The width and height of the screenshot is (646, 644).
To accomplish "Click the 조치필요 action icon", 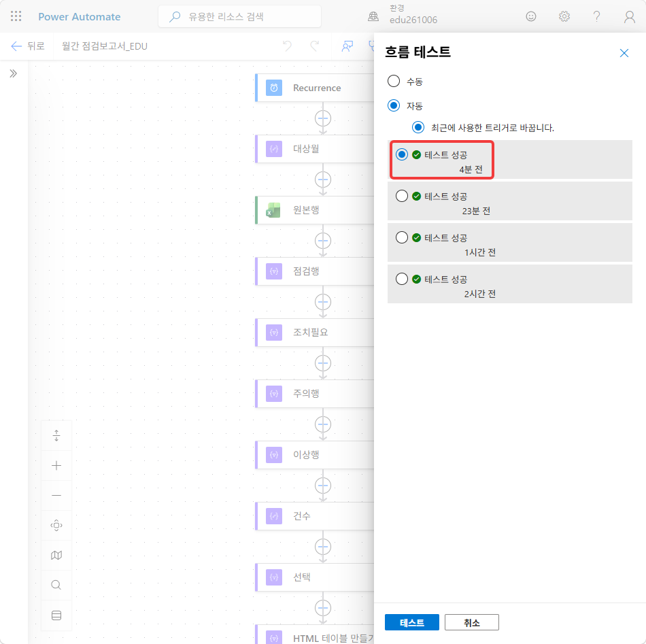I will pos(274,333).
